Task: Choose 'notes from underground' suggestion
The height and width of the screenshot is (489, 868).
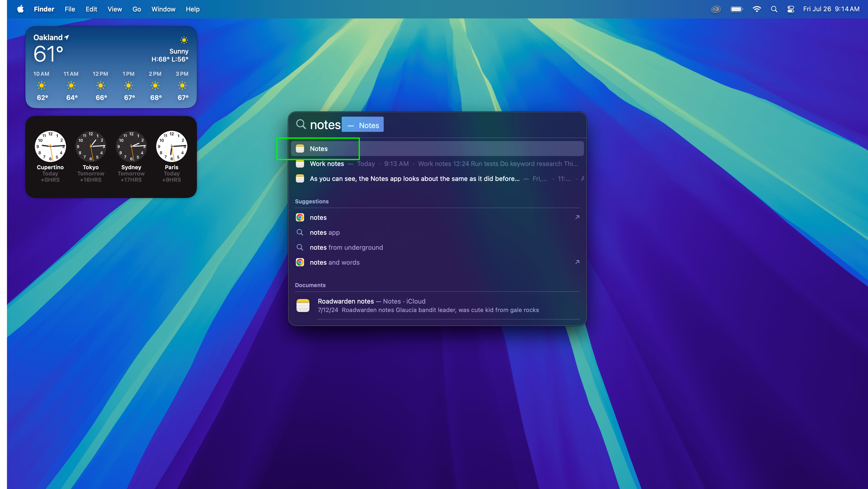Action: [x=346, y=247]
